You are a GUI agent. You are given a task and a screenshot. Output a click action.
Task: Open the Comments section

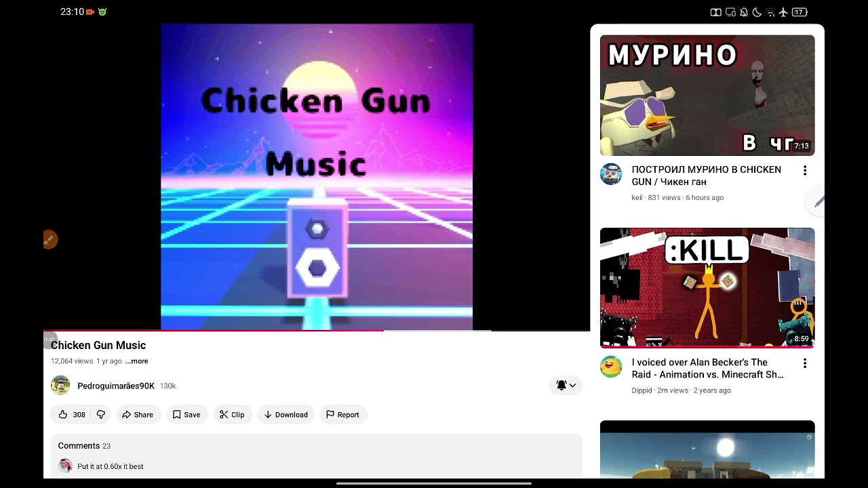click(x=317, y=455)
